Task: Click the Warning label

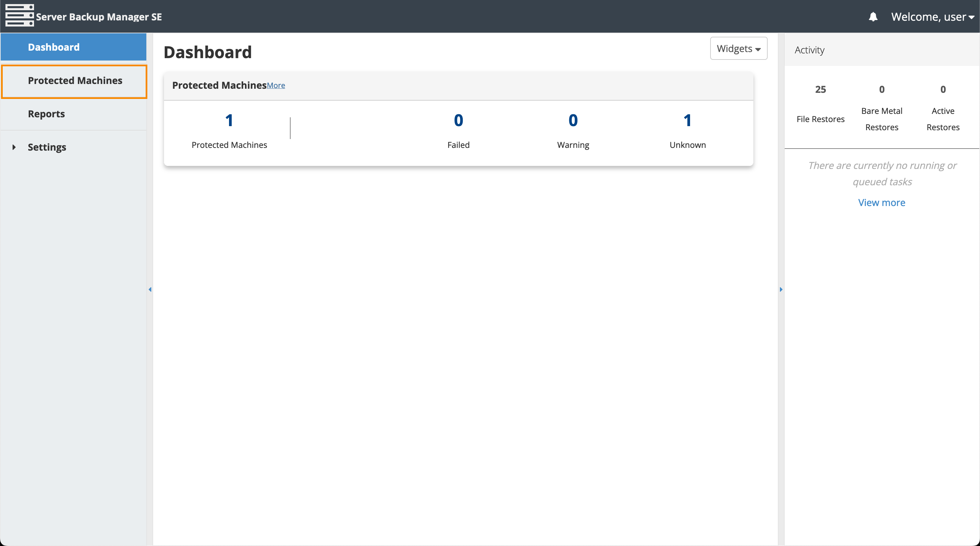Action: pos(573,145)
